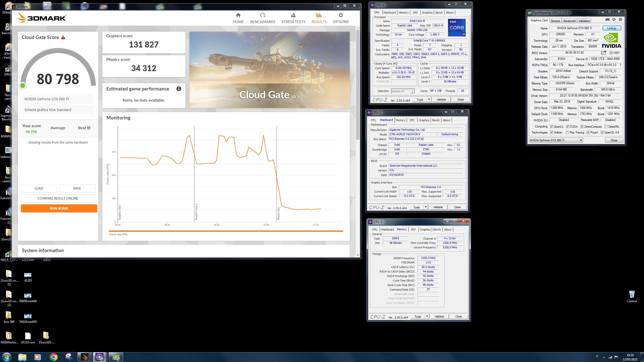Open the Bench tab in CPU-Z CPU window
Image resolution: width=644 pixels, height=362 pixels.
pos(439,13)
